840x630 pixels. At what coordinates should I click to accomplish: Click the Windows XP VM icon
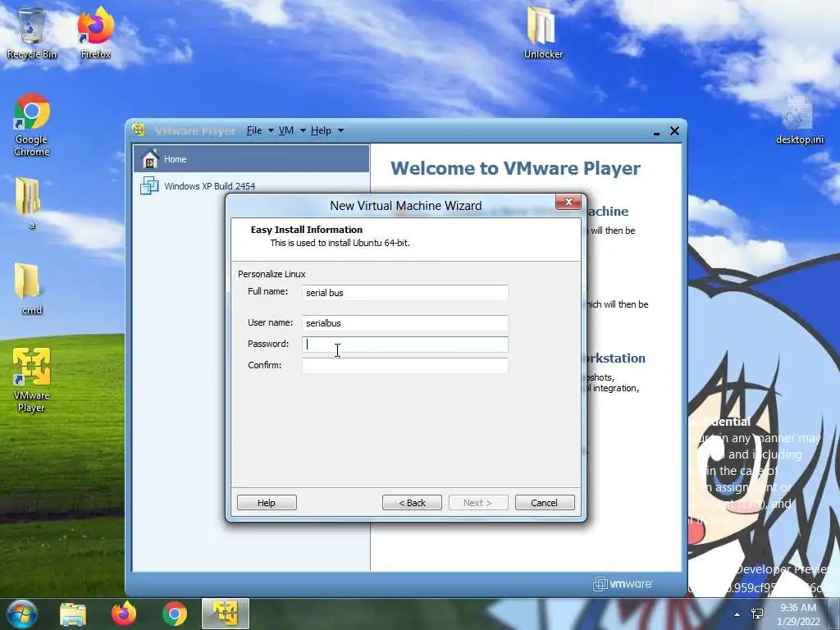click(149, 186)
